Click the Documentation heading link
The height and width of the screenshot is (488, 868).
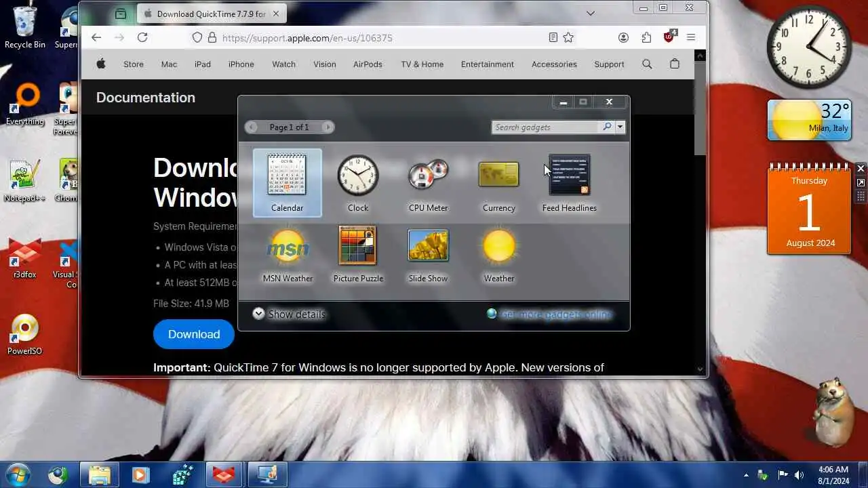(146, 98)
